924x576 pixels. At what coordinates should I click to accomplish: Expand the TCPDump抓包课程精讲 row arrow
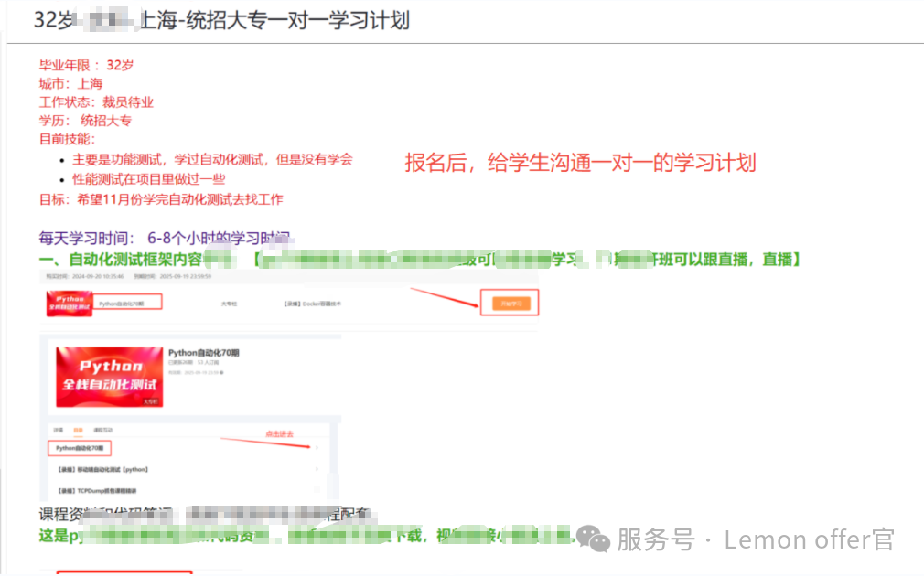pyautogui.click(x=317, y=491)
